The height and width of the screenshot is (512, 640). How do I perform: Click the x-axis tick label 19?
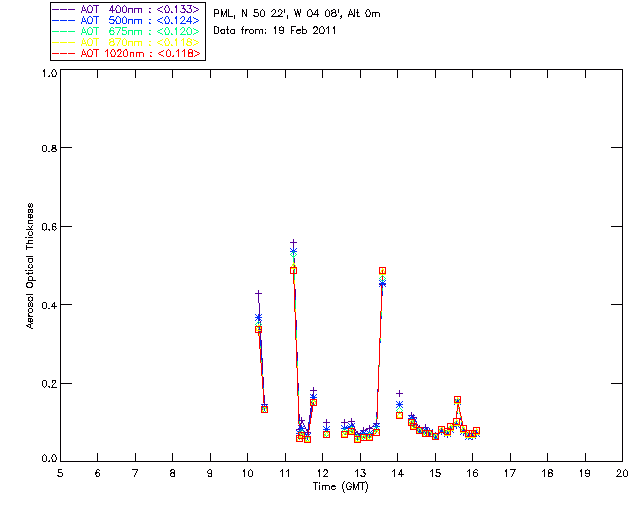(585, 473)
